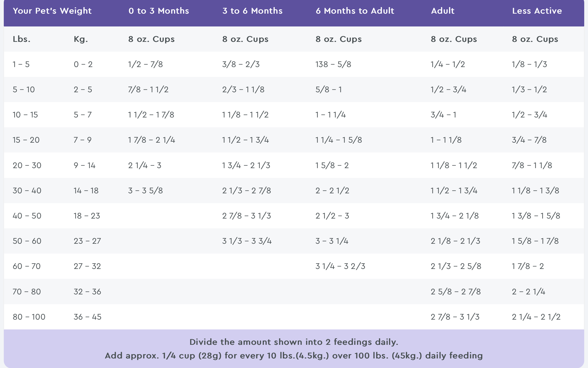Select the "36 – 45" kg cell

point(87,317)
